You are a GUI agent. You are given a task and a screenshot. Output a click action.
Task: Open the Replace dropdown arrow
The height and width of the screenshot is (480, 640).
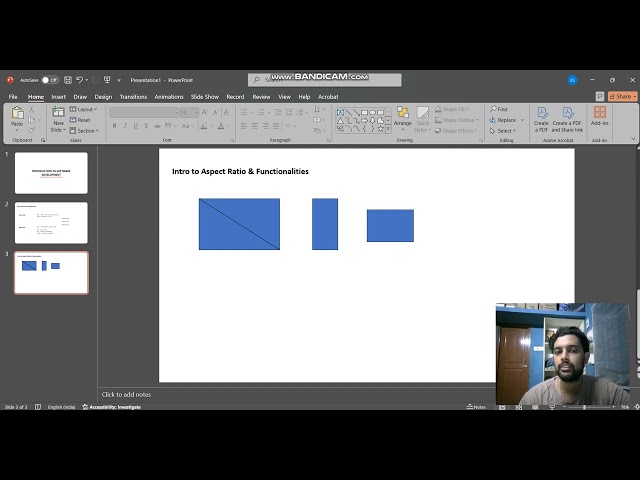[x=522, y=120]
